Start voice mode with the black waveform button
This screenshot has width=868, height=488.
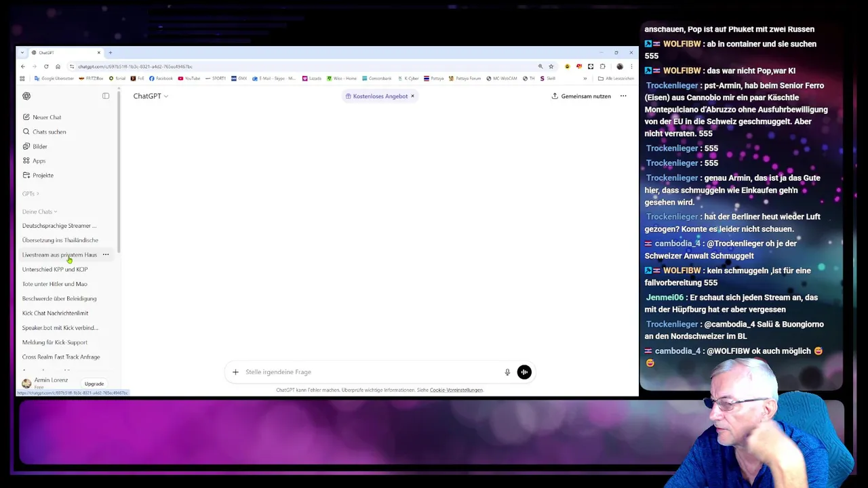click(x=524, y=372)
